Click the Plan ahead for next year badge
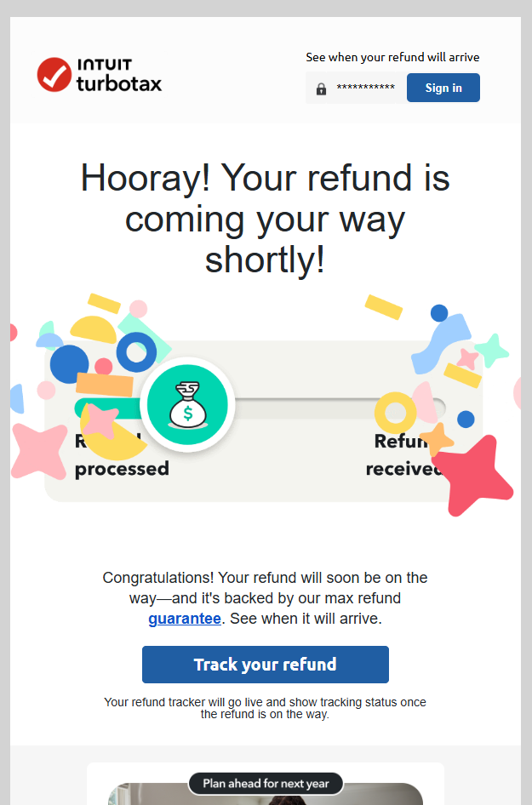 266,784
